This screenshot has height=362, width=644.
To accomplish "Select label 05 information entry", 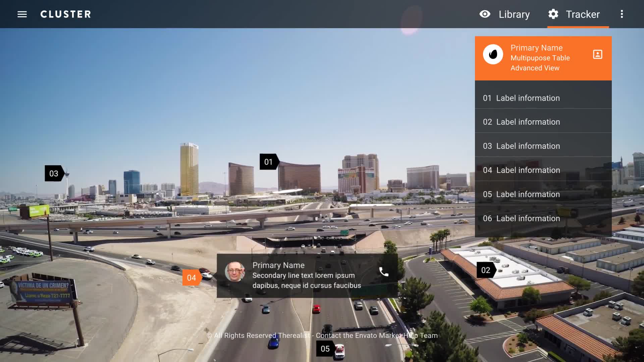I will [x=543, y=194].
